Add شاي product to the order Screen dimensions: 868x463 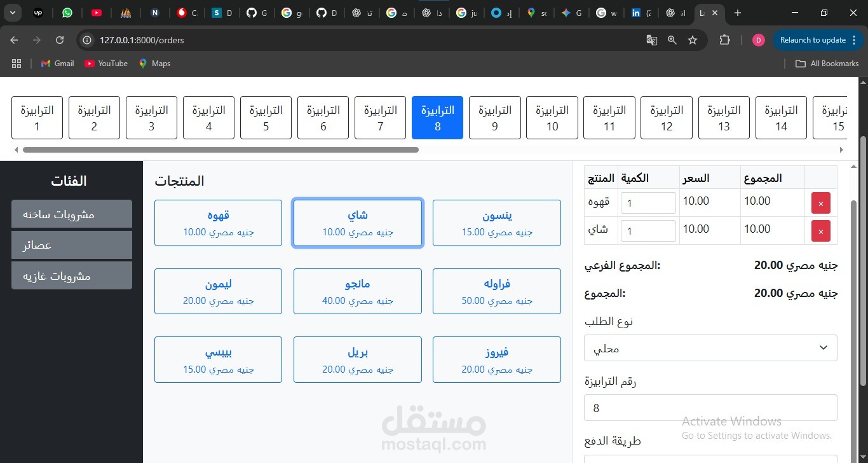click(x=358, y=223)
